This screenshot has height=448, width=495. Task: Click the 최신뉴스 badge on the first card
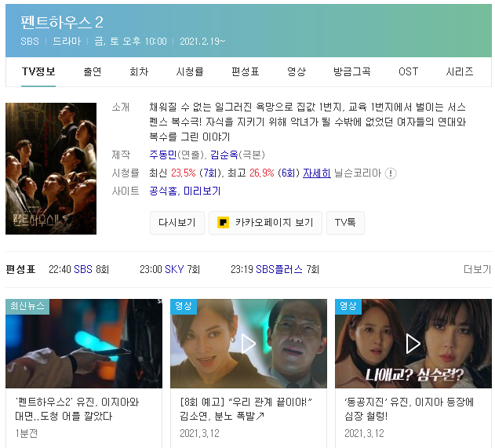(x=27, y=306)
